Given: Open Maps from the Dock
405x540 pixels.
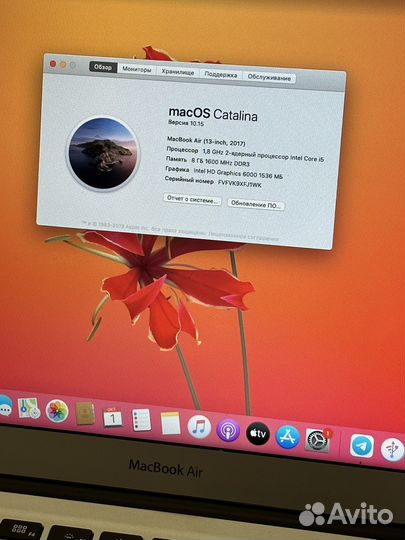Looking at the screenshot, I should click(29, 408).
